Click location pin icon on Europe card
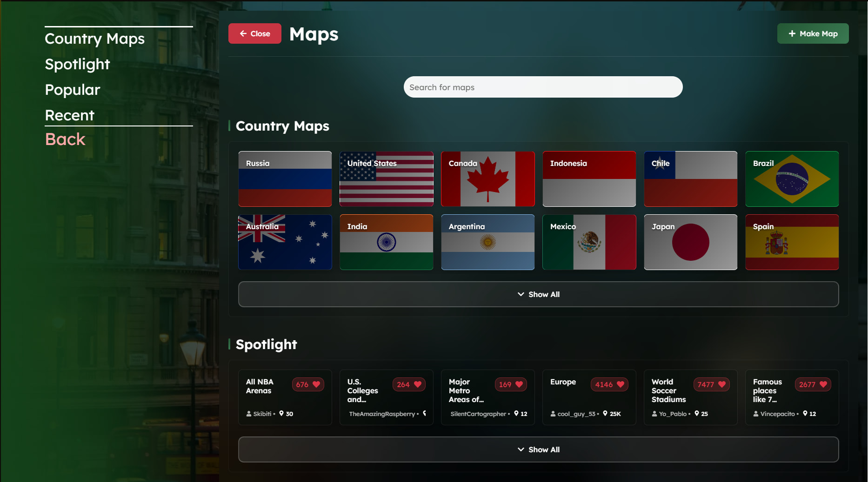Image resolution: width=868 pixels, height=482 pixels. click(605, 413)
